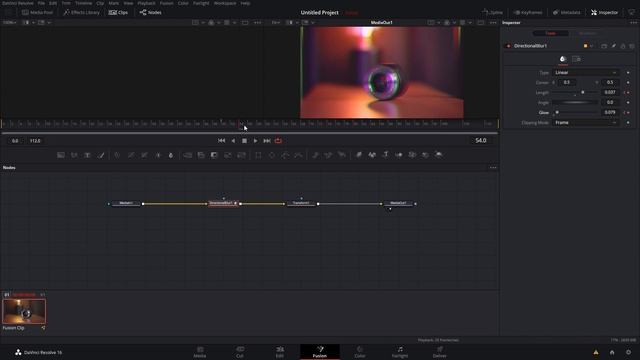Toggle the Inspector panel
This screenshot has width=640, height=360.
(604, 12)
